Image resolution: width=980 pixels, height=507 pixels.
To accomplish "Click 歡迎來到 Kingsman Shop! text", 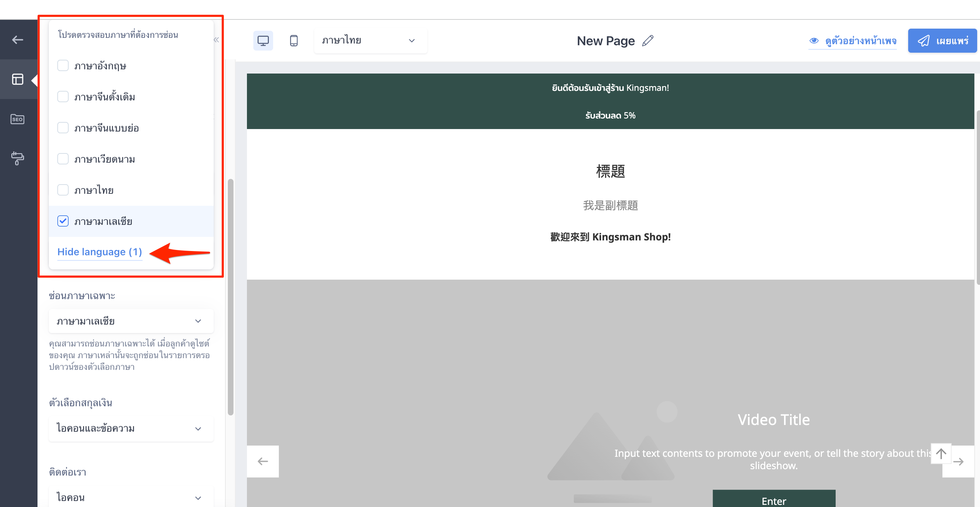I will (x=610, y=237).
